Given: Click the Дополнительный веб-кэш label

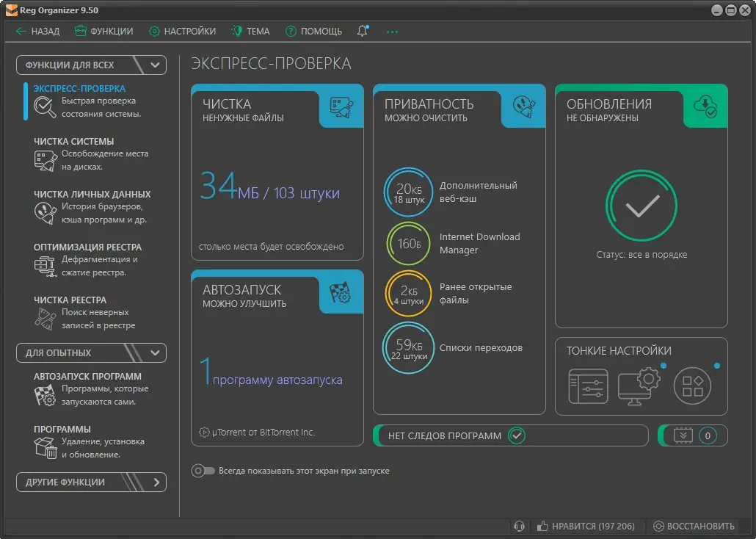Looking at the screenshot, I should [x=478, y=192].
